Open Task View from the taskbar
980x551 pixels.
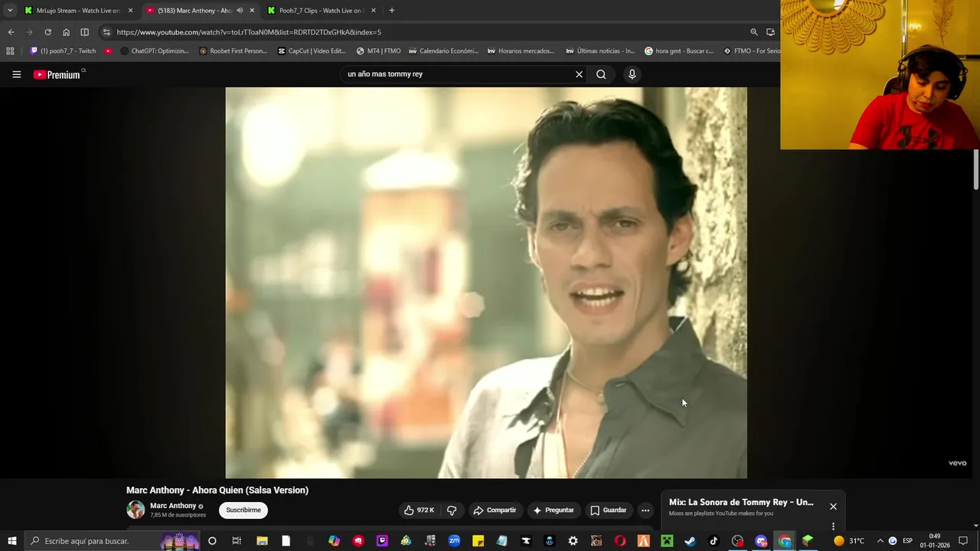click(237, 541)
